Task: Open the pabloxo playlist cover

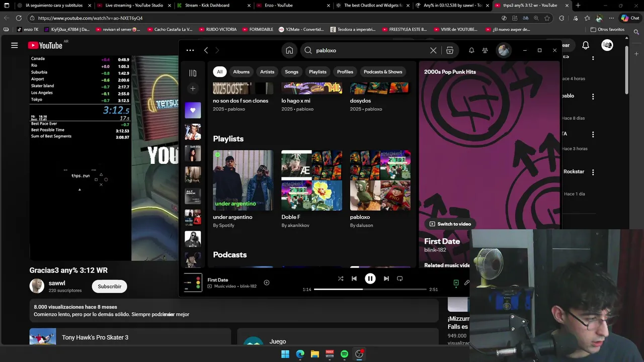Action: point(380,180)
